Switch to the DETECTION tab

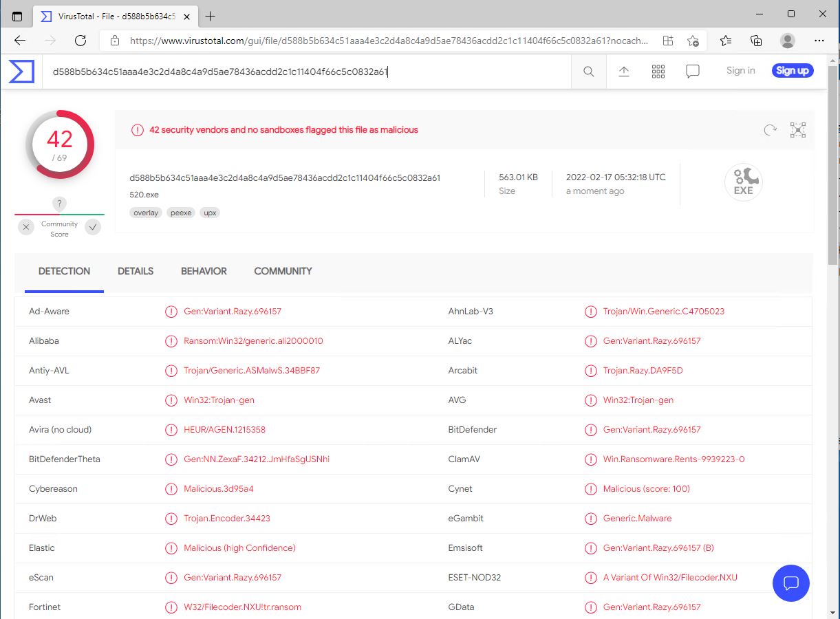[64, 271]
